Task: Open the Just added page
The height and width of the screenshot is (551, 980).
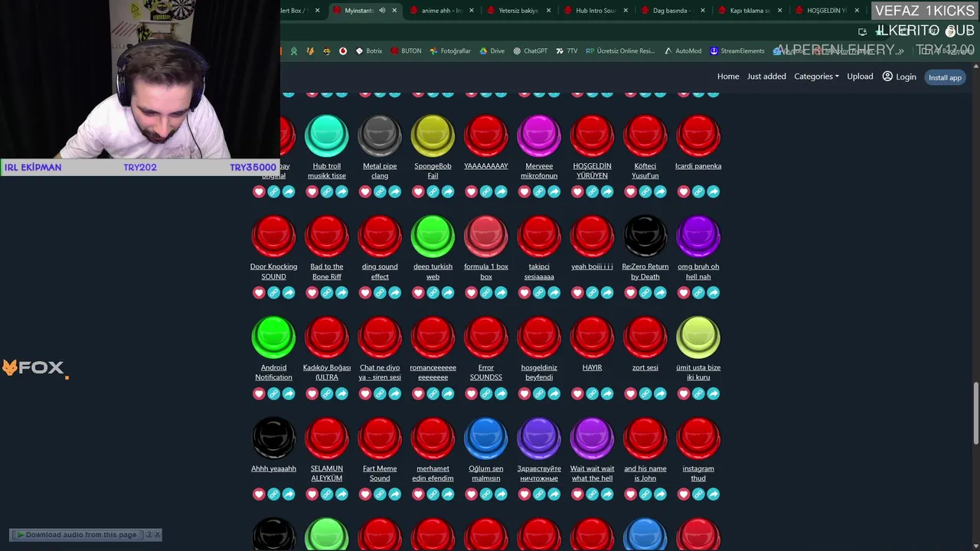Action: pyautogui.click(x=766, y=77)
